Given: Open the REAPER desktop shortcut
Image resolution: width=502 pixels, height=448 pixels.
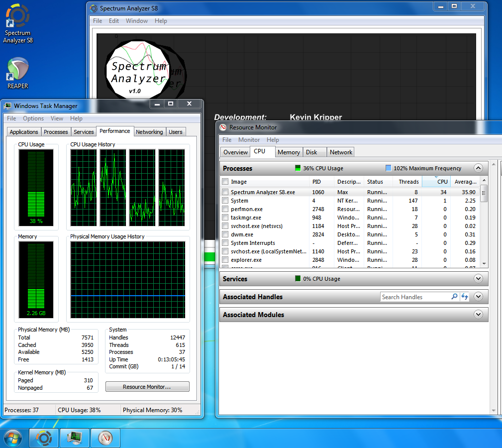Looking at the screenshot, I should click(18, 73).
